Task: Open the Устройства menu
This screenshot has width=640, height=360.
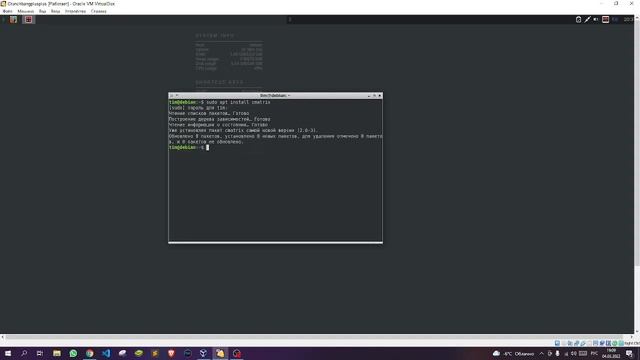Action: 76,11
